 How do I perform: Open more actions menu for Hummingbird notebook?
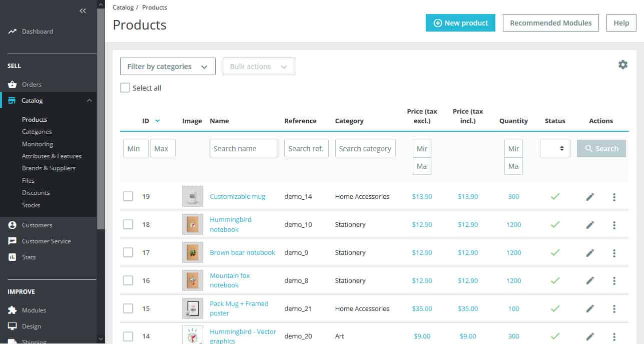click(614, 225)
